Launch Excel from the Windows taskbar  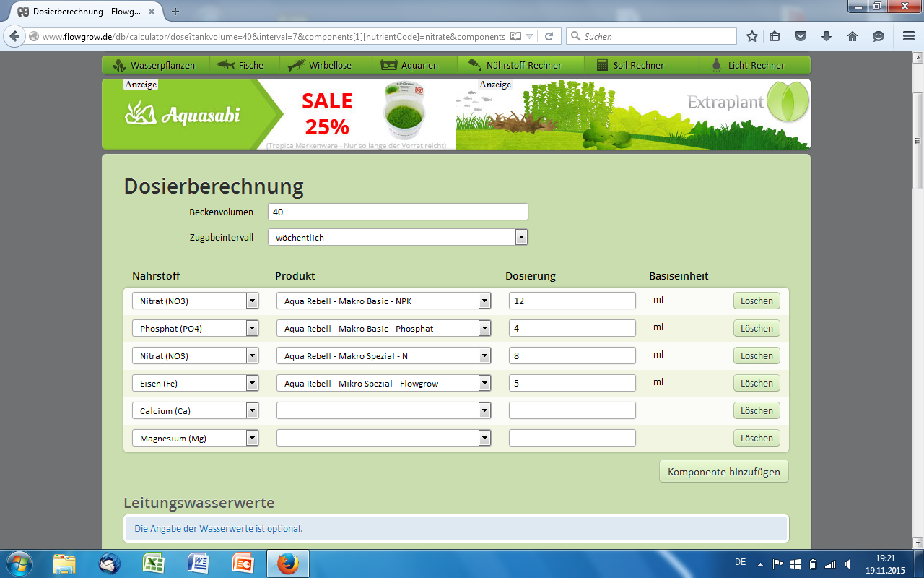(153, 563)
